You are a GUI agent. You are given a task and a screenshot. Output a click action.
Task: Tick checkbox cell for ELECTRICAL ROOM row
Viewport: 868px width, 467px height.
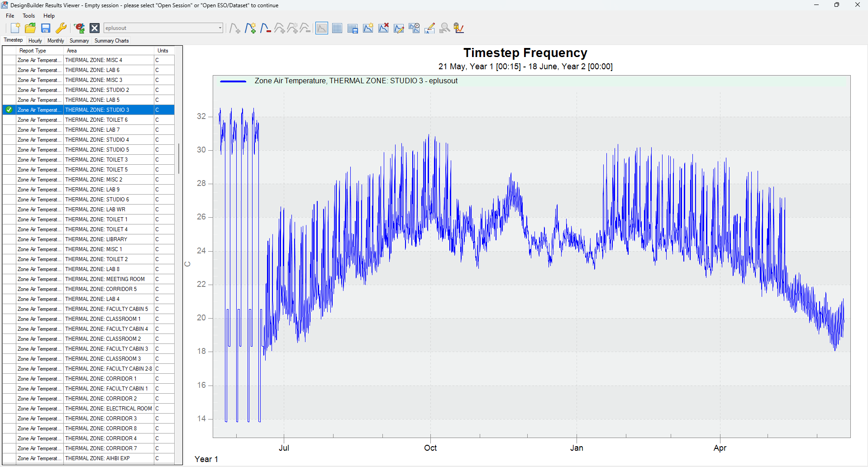[x=9, y=409]
